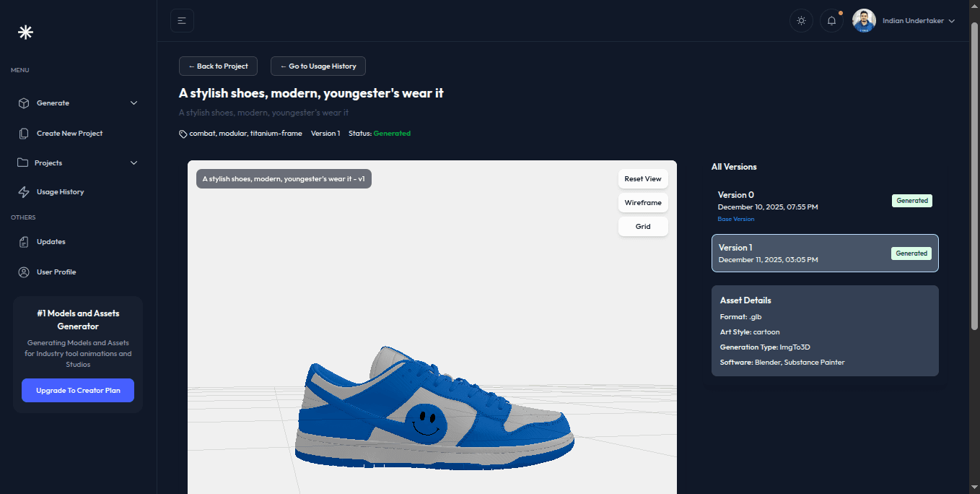The height and width of the screenshot is (494, 980).
Task: Toggle the Grid display in viewer
Action: (x=643, y=227)
